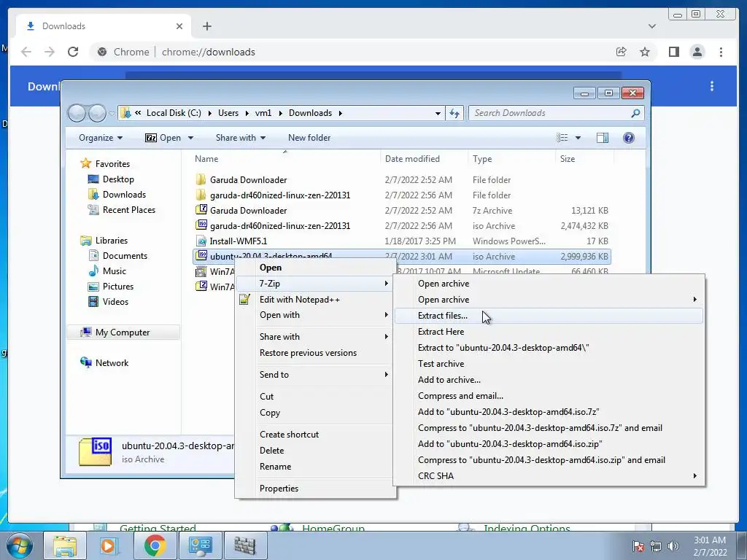Open Properties from the context menu

[315, 489]
